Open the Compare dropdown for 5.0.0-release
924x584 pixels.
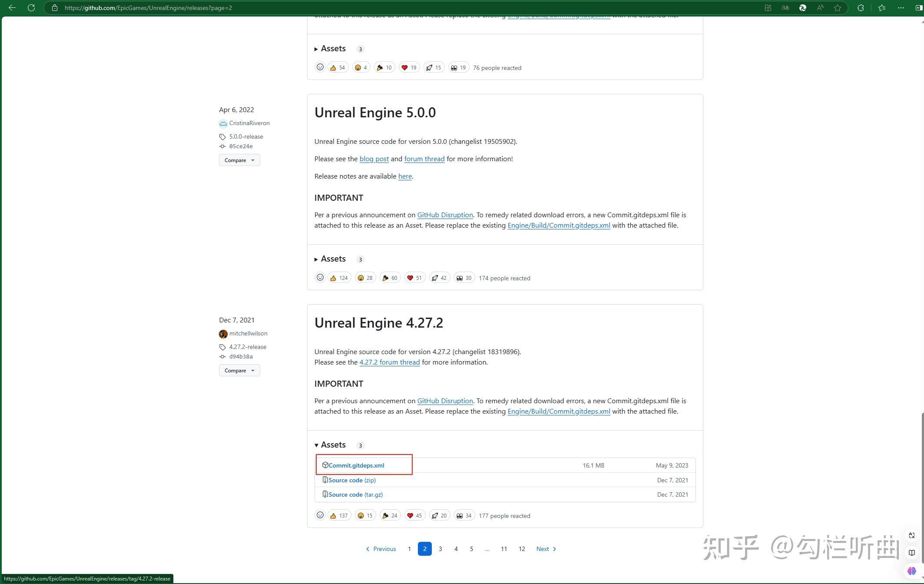point(239,160)
